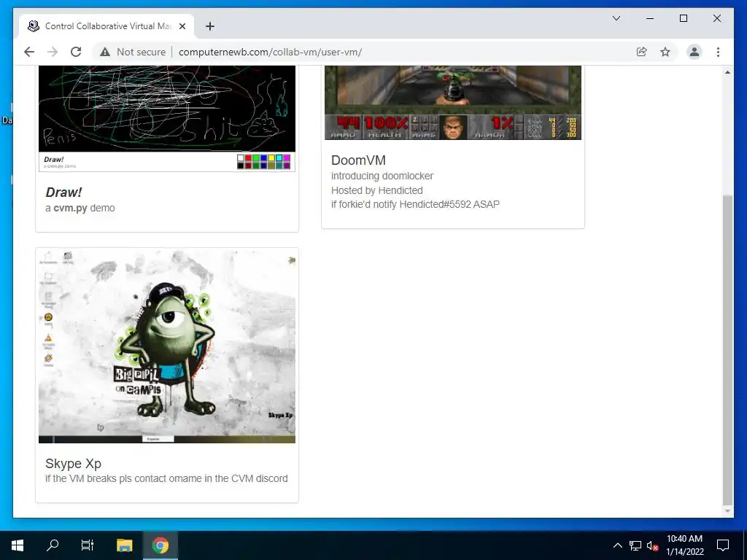
Task: Click the Skype Xp contact omame description
Action: (x=166, y=478)
